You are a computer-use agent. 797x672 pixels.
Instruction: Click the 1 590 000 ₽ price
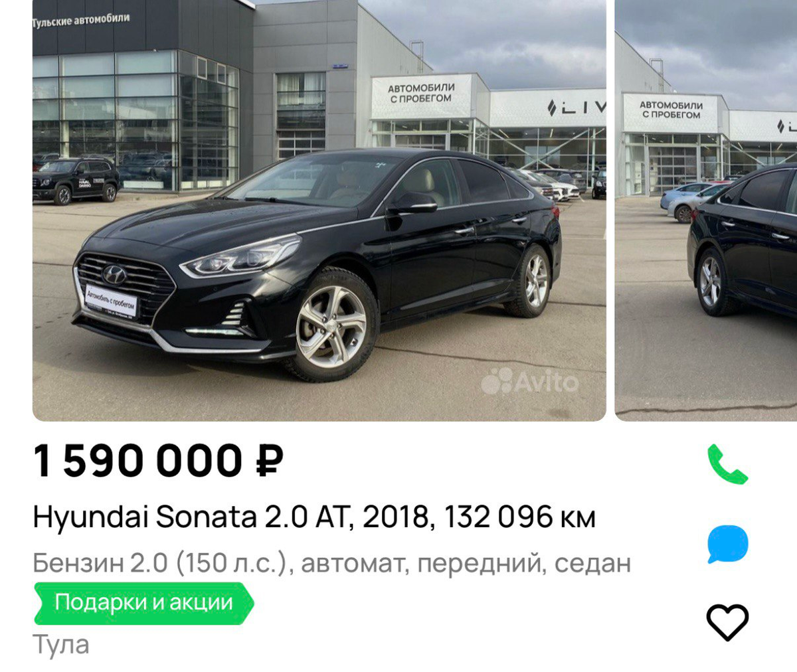[159, 461]
